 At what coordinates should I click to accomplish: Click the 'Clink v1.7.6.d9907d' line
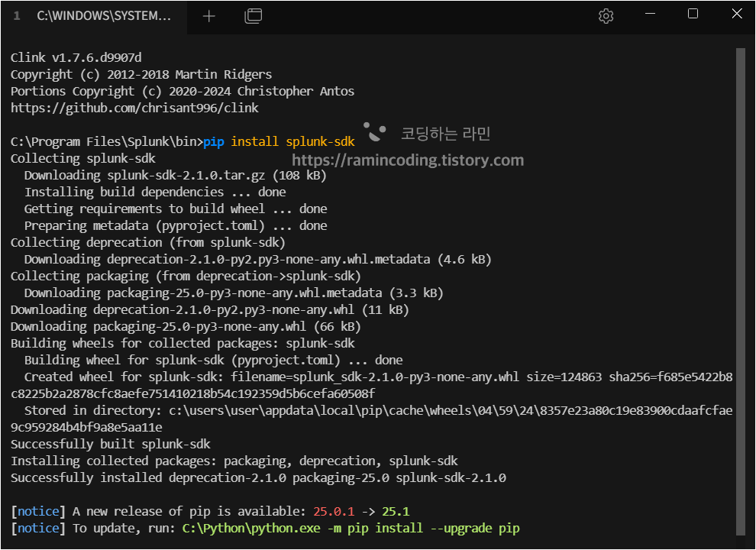[76, 57]
